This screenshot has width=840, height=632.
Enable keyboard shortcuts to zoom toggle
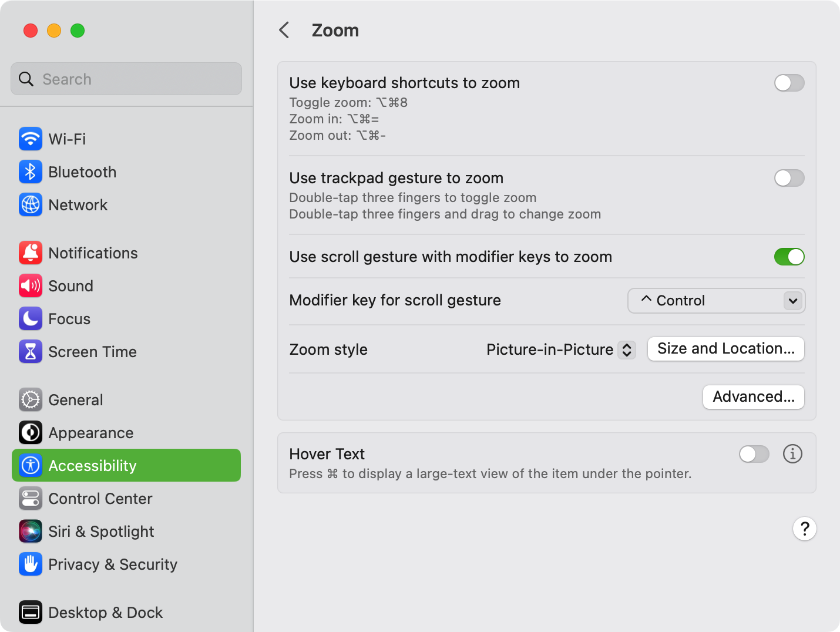click(x=789, y=83)
